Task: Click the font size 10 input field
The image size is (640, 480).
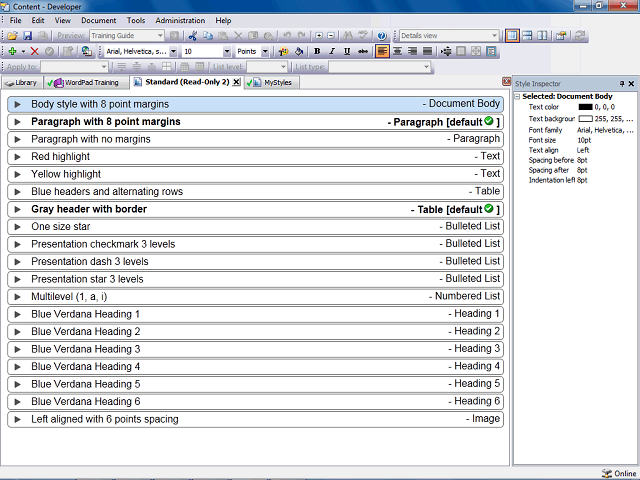Action: point(202,51)
